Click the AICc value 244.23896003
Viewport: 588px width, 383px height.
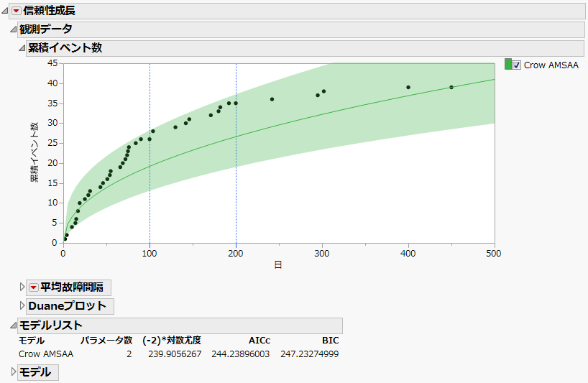tap(240, 354)
